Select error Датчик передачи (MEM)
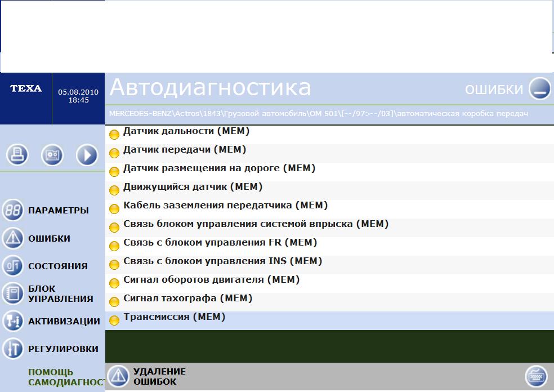This screenshot has height=392, width=554. [x=329, y=153]
